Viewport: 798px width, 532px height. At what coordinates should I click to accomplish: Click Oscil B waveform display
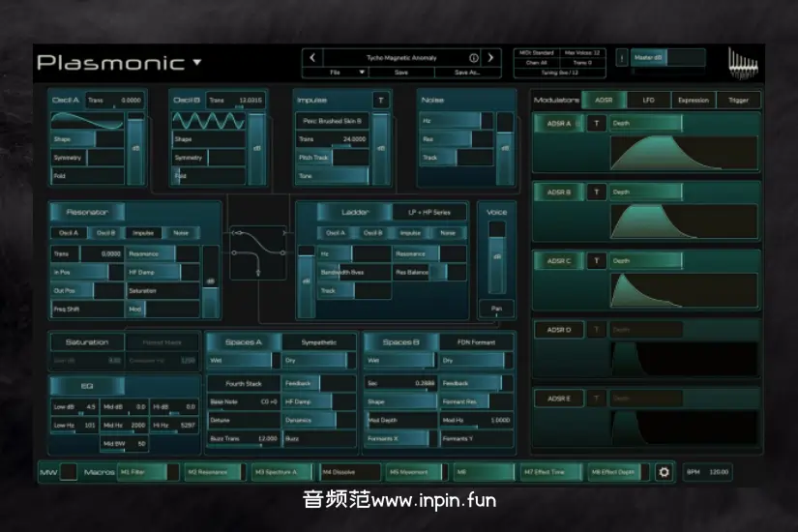pyautogui.click(x=209, y=121)
